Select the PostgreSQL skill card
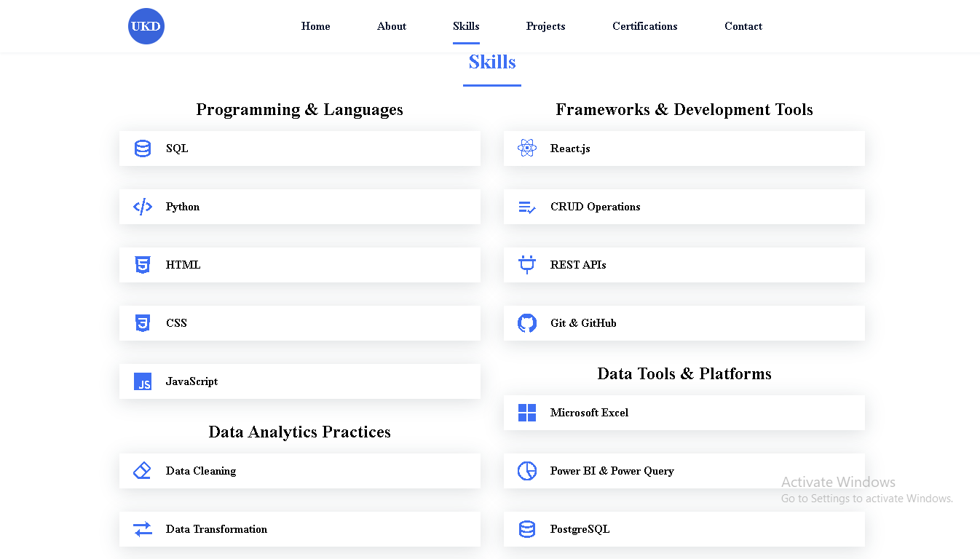The width and height of the screenshot is (980, 559). (684, 529)
